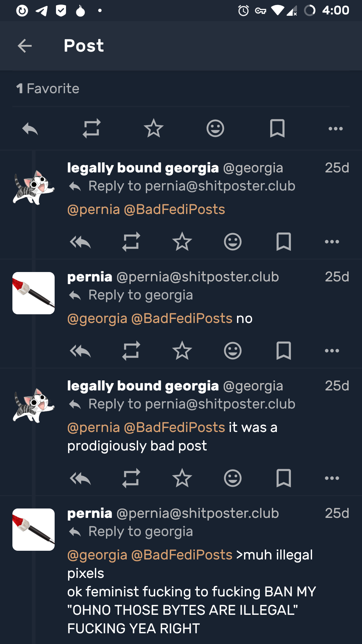Bookmark the main post at top
362x644 pixels.
coord(277,128)
